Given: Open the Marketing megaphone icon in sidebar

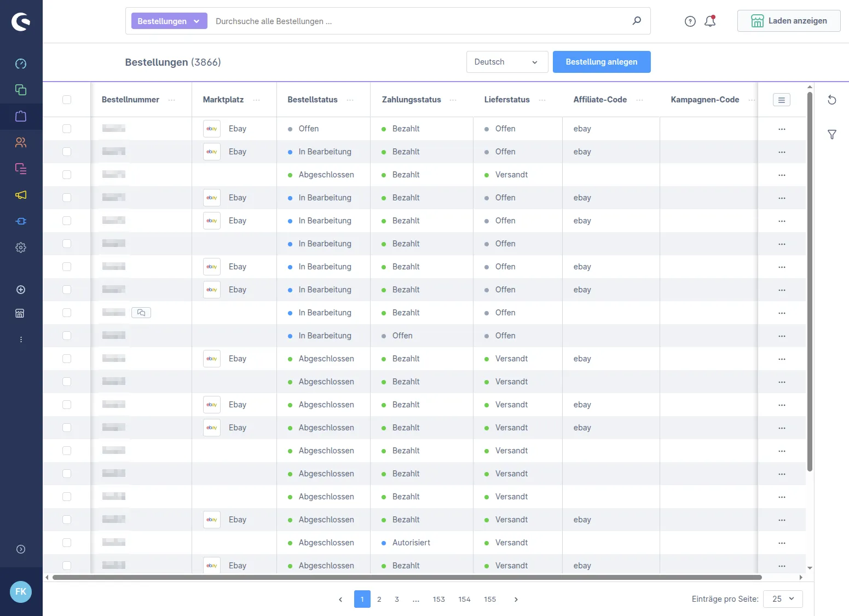Looking at the screenshot, I should (21, 195).
